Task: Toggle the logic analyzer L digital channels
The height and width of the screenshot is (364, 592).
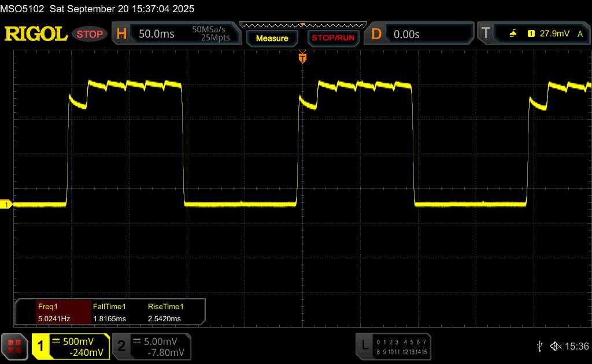Action: click(394, 346)
